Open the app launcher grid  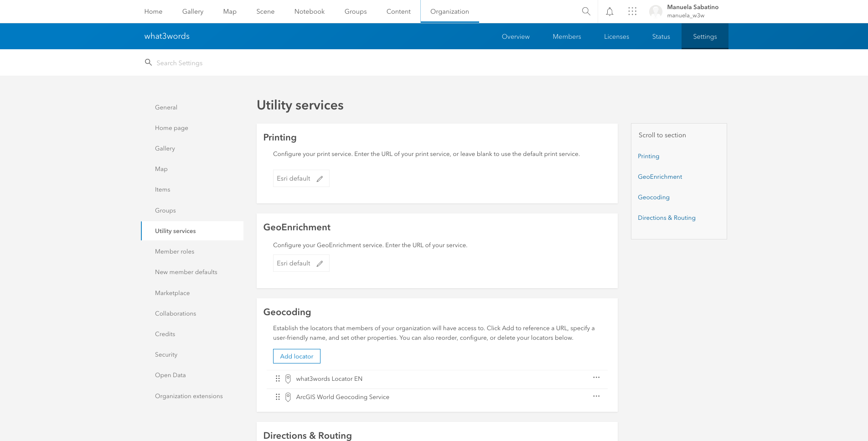632,11
